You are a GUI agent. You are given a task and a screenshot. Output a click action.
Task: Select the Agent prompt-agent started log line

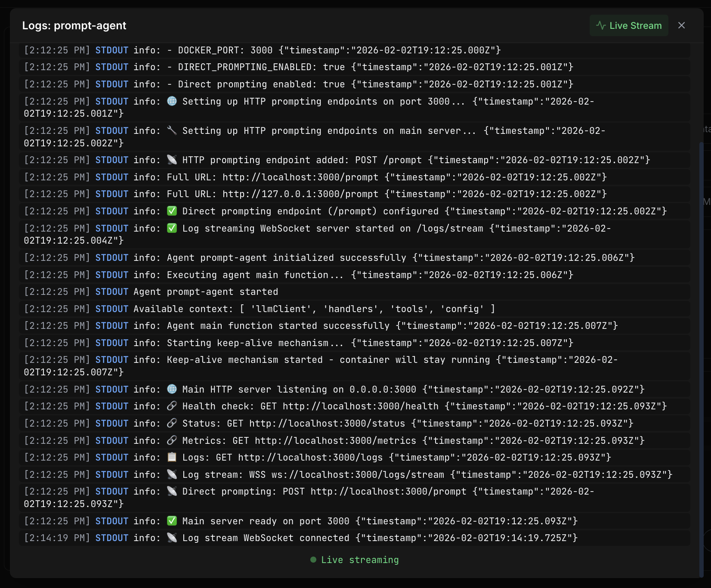(206, 292)
